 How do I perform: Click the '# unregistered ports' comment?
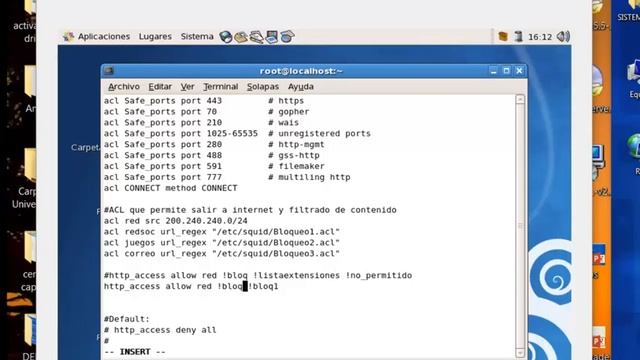319,133
